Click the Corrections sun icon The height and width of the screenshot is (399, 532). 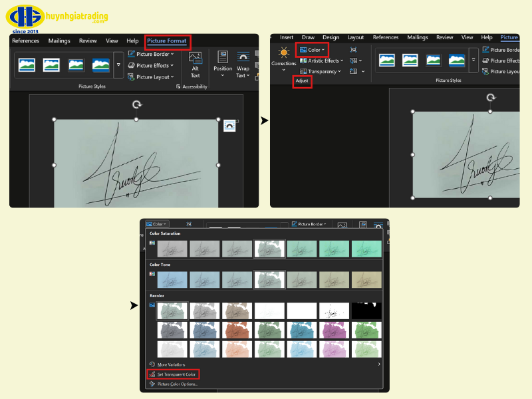284,53
